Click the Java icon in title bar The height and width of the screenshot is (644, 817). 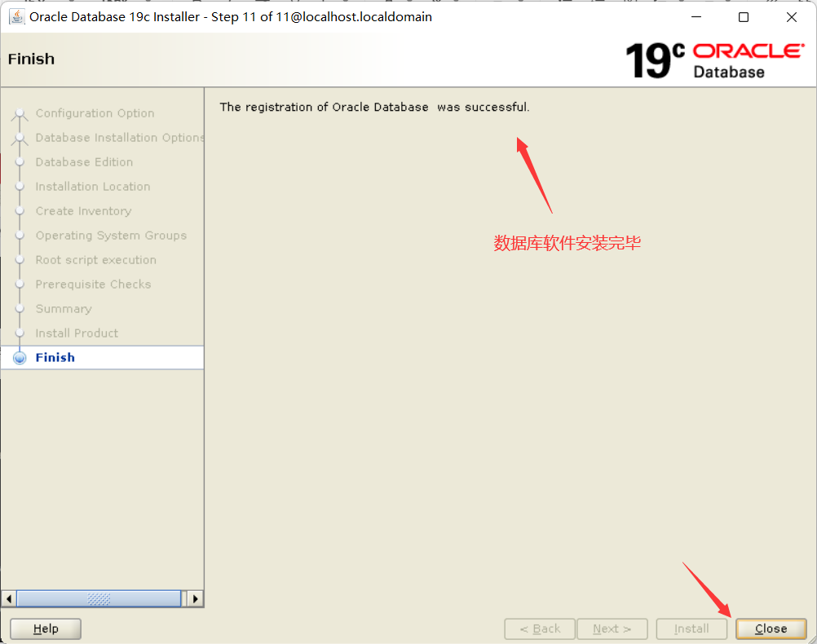(x=16, y=16)
